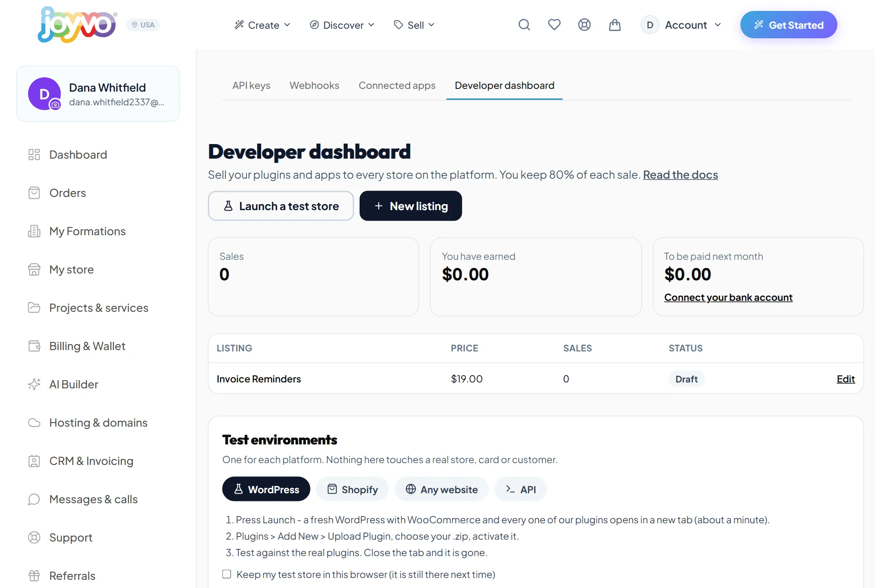Click the New listing button
875x588 pixels.
(411, 206)
